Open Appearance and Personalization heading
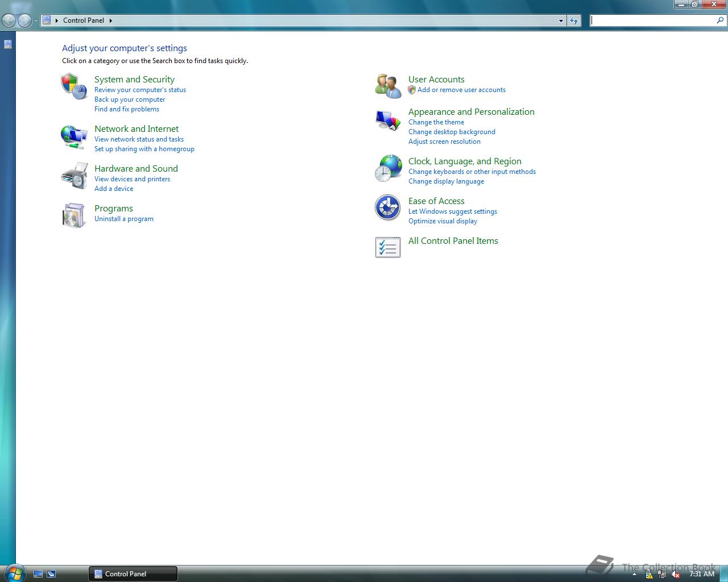Image resolution: width=728 pixels, height=582 pixels. point(471,112)
